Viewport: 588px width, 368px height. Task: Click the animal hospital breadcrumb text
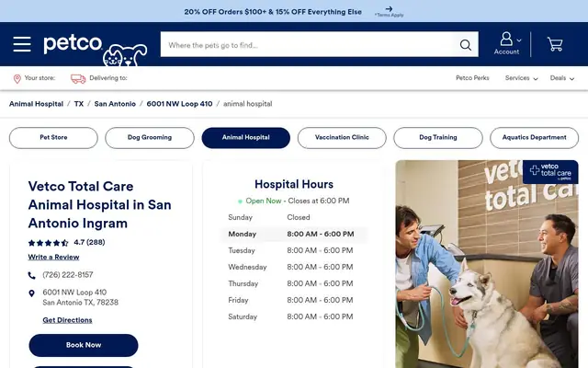[x=248, y=104]
